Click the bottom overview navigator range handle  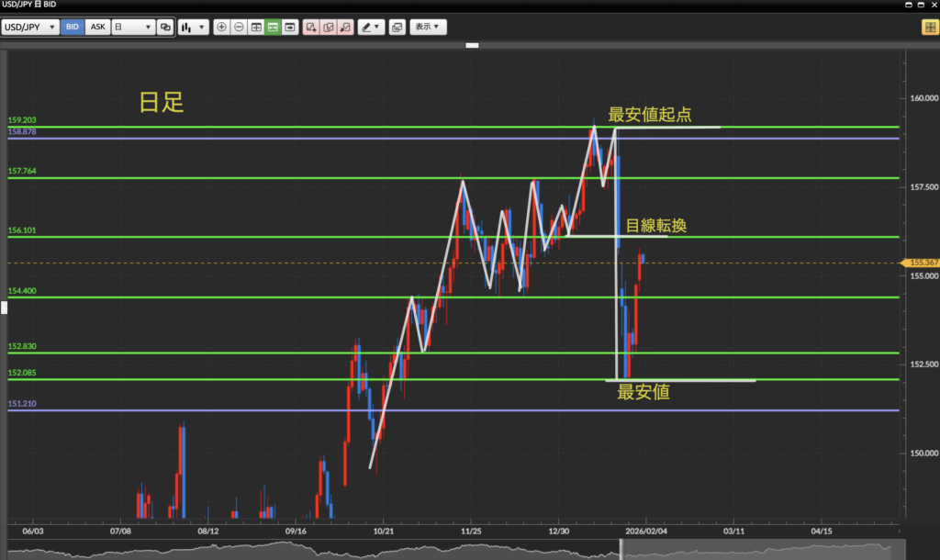621,549
